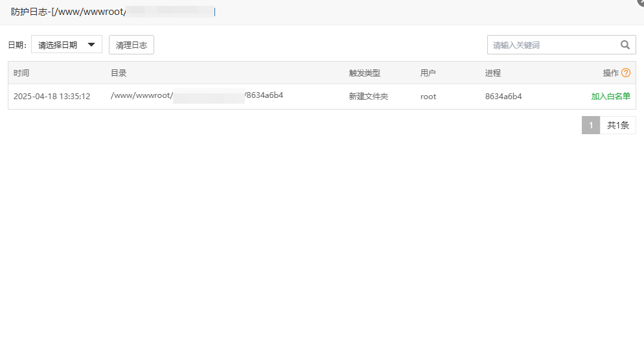Click the 新建文件夹 trigger type cell

pyautogui.click(x=368, y=97)
